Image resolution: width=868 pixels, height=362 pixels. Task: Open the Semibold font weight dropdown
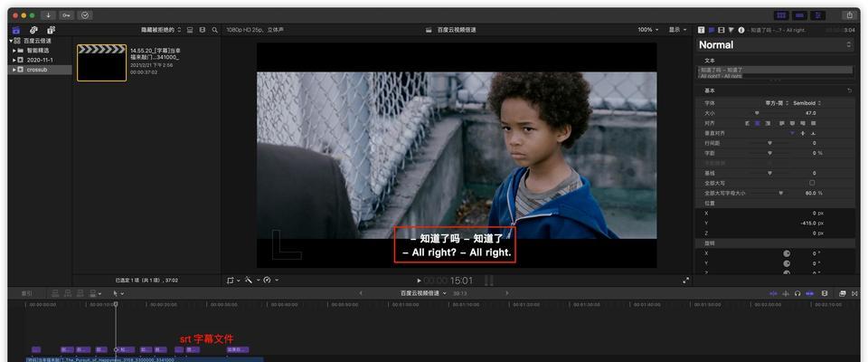click(807, 103)
